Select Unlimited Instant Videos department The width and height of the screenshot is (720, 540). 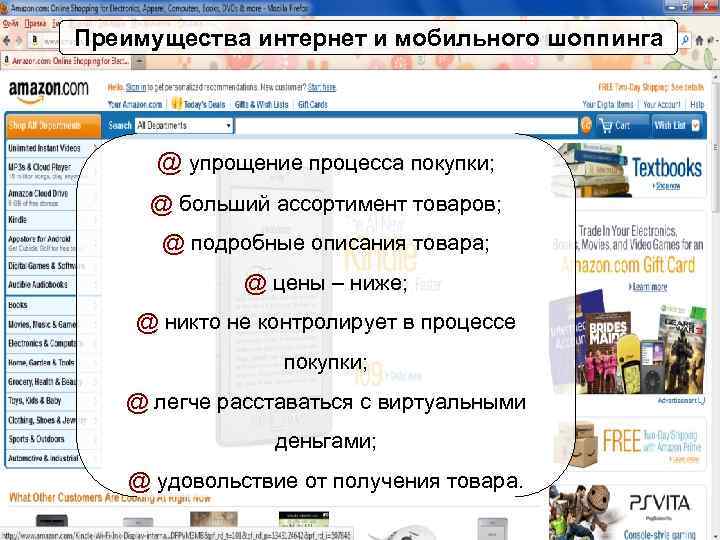(44, 148)
